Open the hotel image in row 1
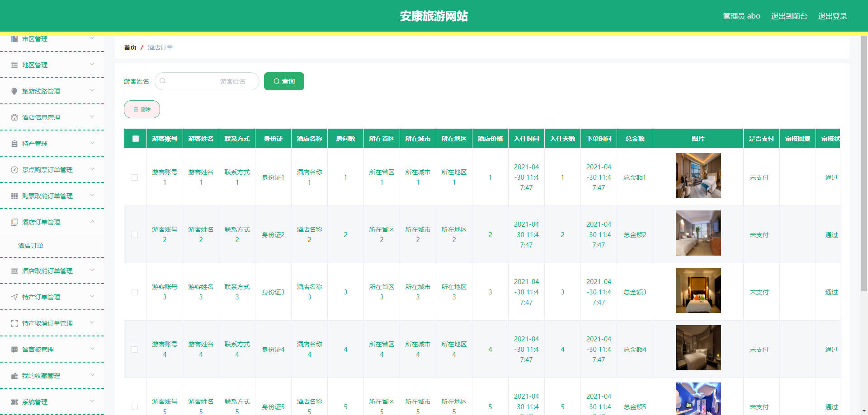The height and width of the screenshot is (415, 868). (698, 176)
